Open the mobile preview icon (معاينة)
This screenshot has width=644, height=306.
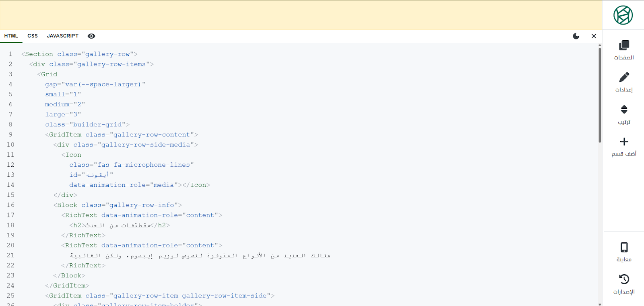[624, 247]
